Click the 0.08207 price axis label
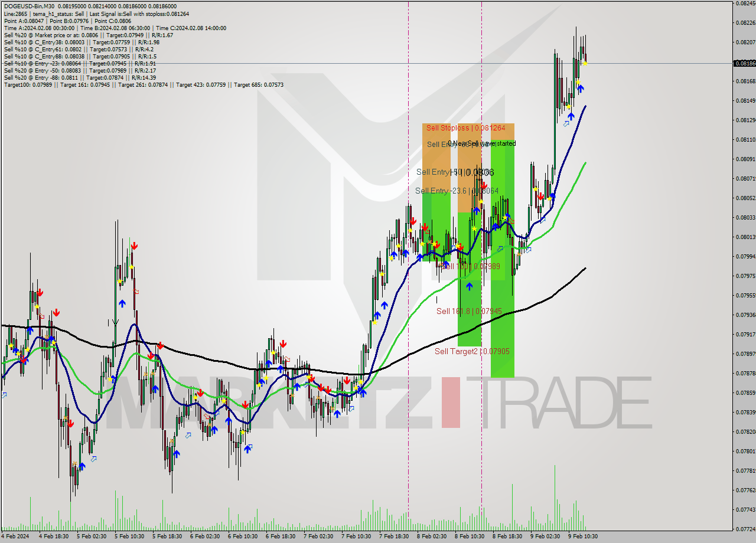The image size is (756, 543). pyautogui.click(x=745, y=42)
